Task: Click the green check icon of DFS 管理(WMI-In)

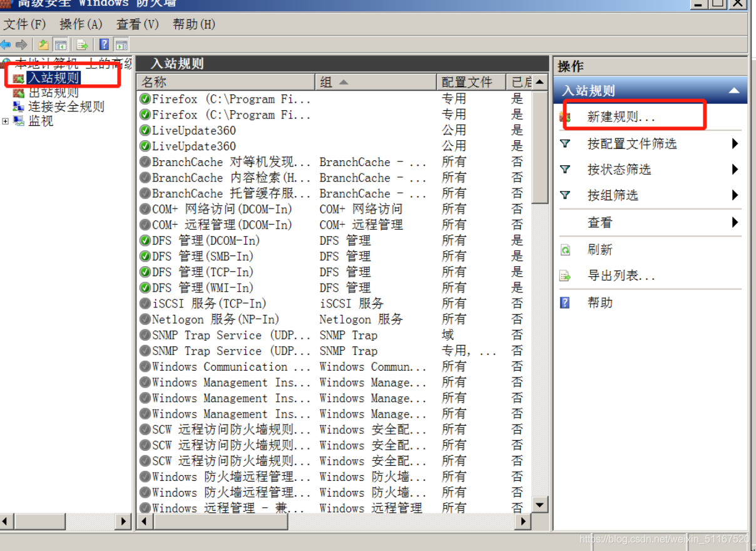Action: pos(145,288)
